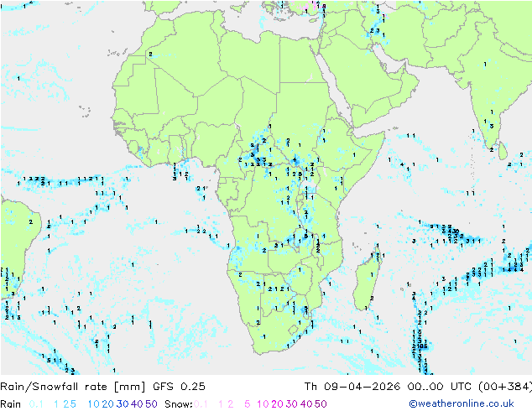Click the 'GFS 0.25' model label
The image size is (532, 411).
point(179,387)
